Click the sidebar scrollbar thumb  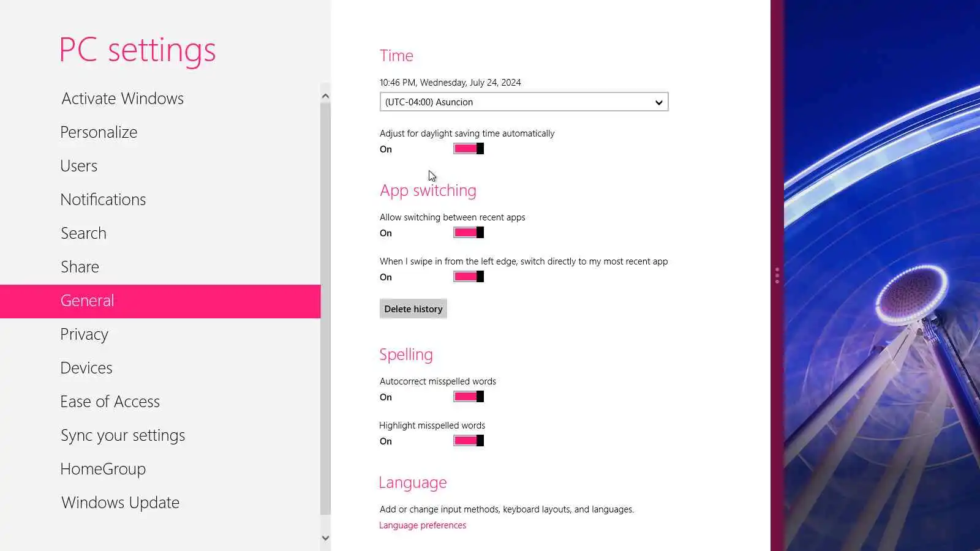tap(325, 309)
